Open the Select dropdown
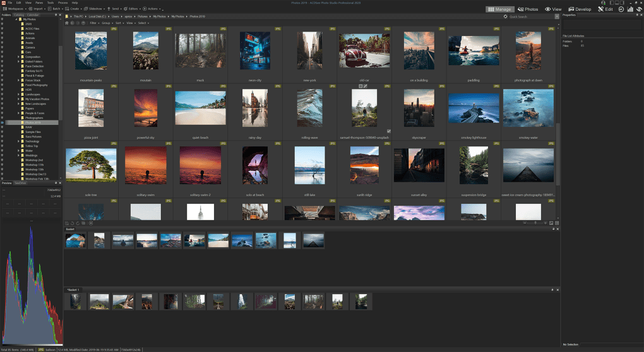 point(143,23)
